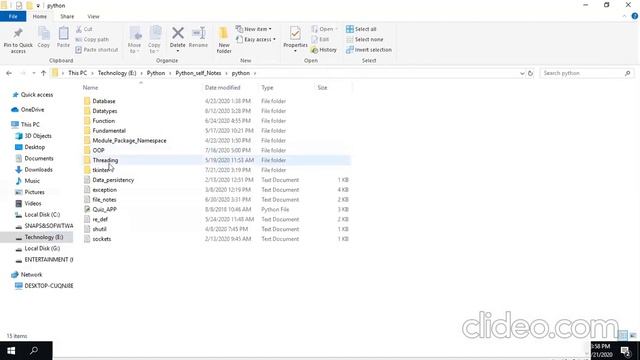Screen dimensions: 640x360
Task: Select 3D Objects in navigation pane
Action: pyautogui.click(x=38, y=136)
